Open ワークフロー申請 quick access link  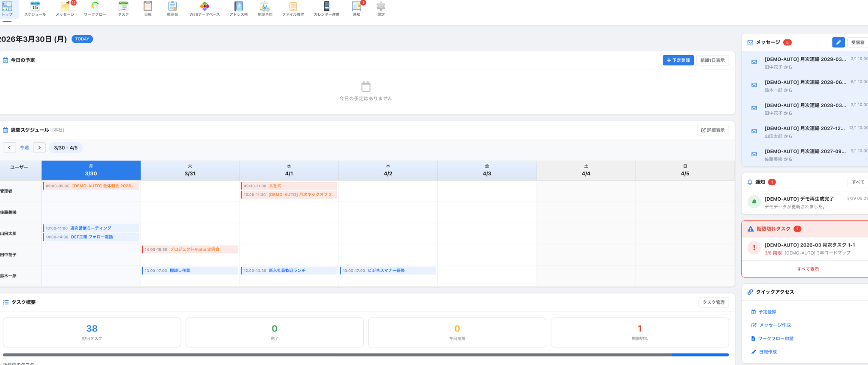click(x=772, y=338)
